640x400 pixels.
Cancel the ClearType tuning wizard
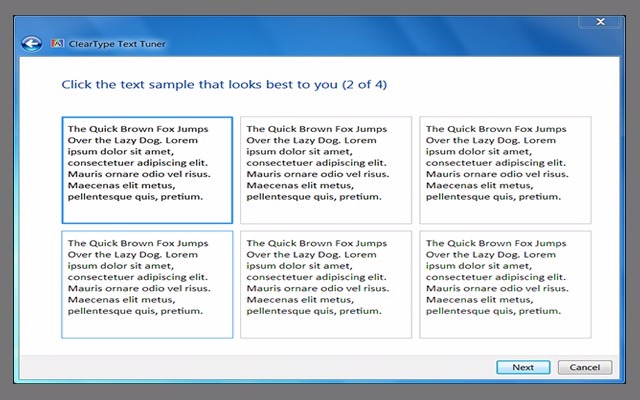pos(584,367)
